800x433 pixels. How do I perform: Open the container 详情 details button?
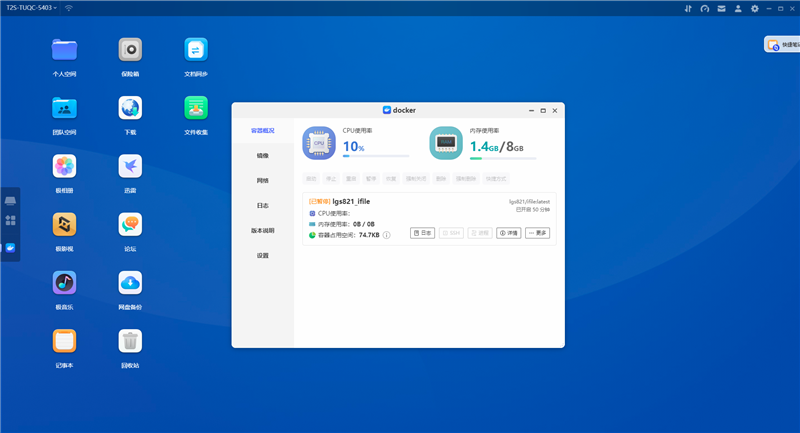pos(509,233)
